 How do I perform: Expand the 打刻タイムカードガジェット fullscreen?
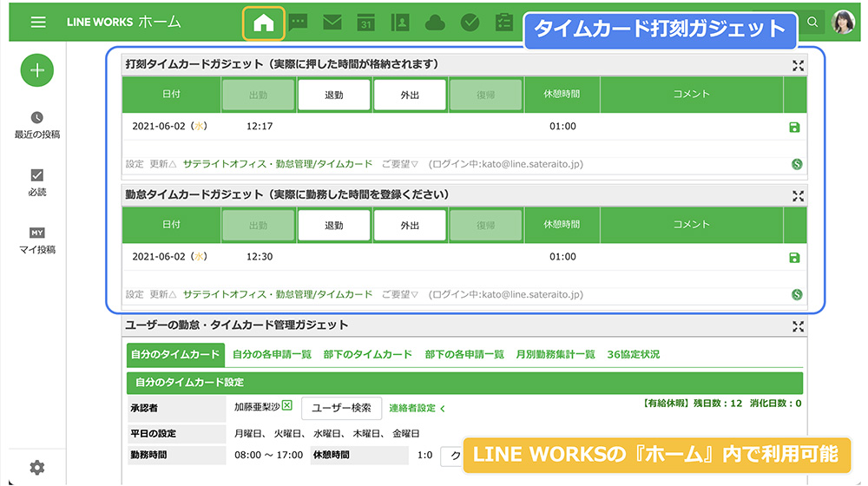pos(798,66)
